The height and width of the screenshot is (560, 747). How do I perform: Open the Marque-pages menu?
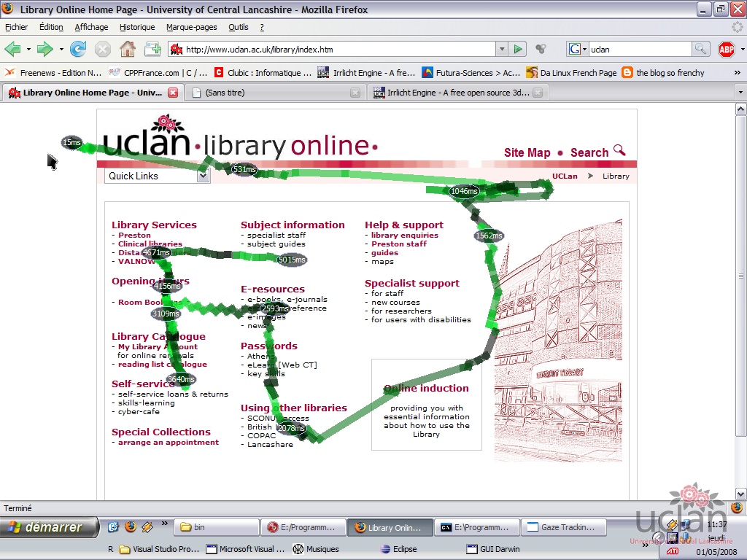tap(192, 27)
